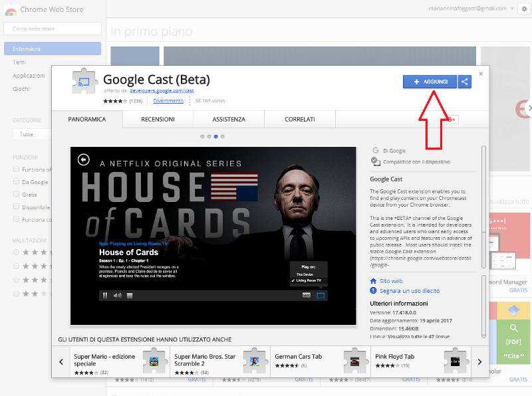Viewport: 532px width, 396px height.
Task: Select the second screenshot carousel dot
Action: point(209,137)
